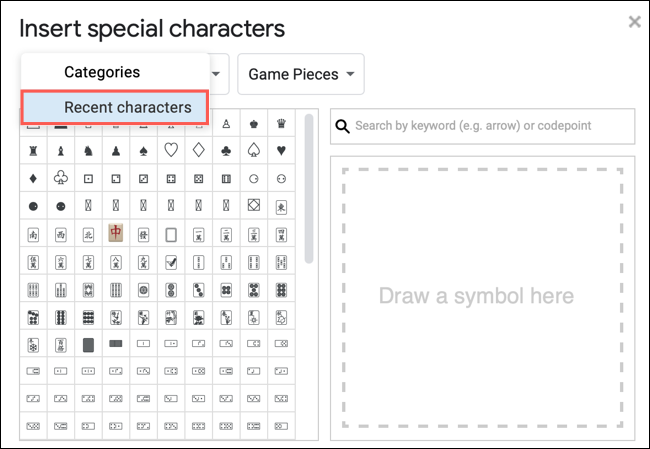Screen dimensions: 650x449
Task: Choose the black chess knight symbol
Action: click(88, 151)
